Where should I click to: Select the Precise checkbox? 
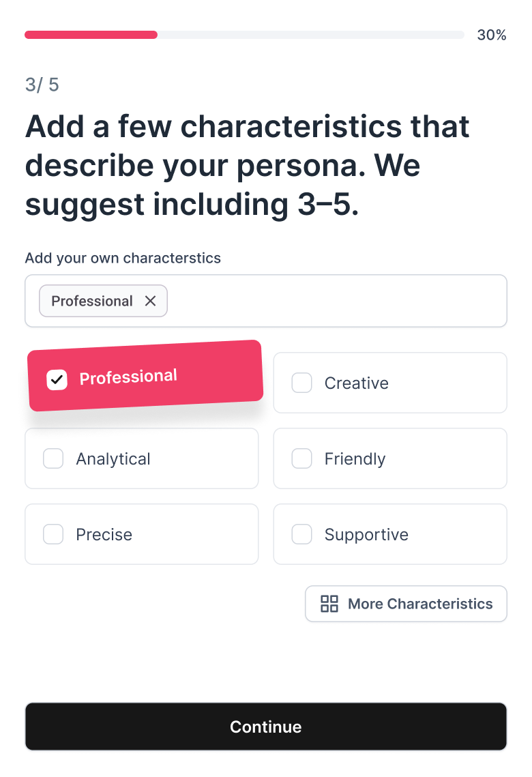coord(53,534)
